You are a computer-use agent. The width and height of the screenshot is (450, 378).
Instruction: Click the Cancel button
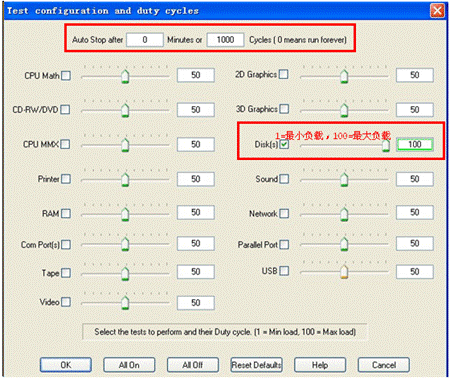(384, 365)
